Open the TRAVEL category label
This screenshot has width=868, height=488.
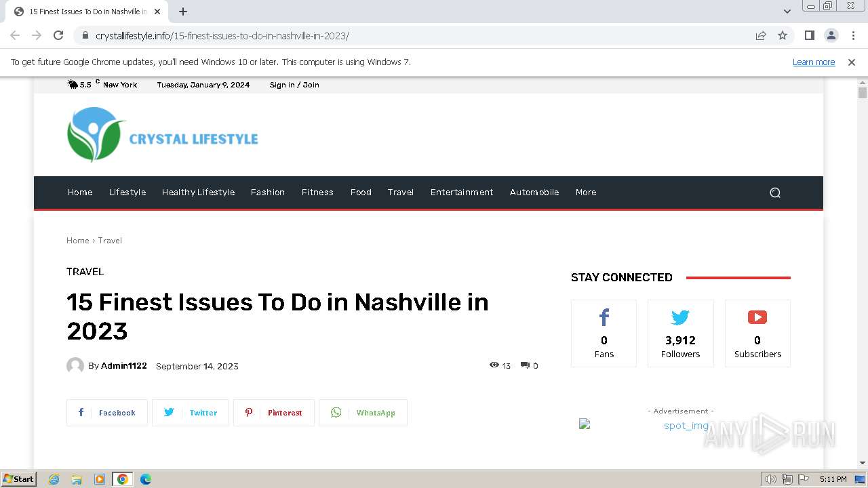(x=85, y=272)
